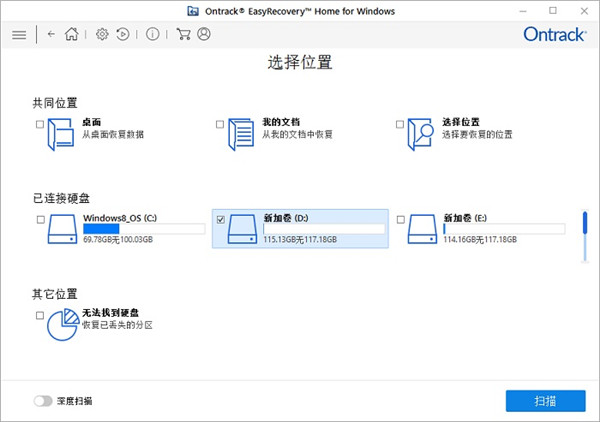The width and height of the screenshot is (600, 422).
Task: Click the 新加卷 (E:) label
Action: tap(465, 218)
